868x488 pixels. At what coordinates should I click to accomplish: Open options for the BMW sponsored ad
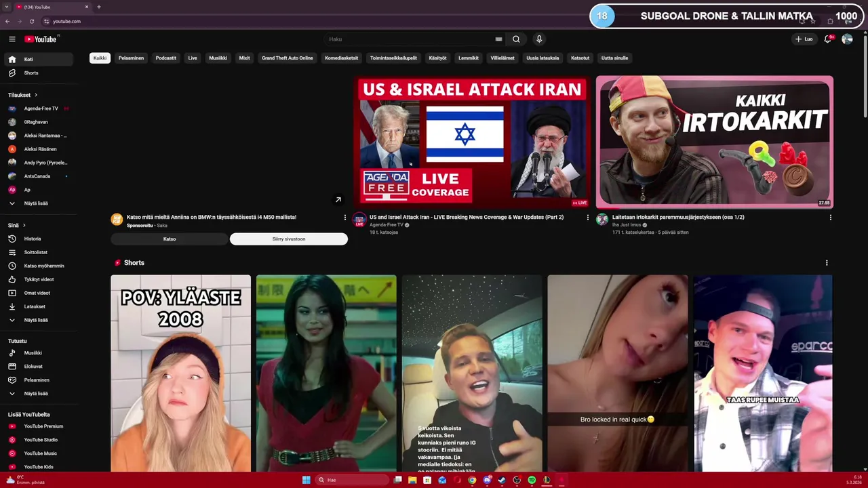[x=344, y=218]
